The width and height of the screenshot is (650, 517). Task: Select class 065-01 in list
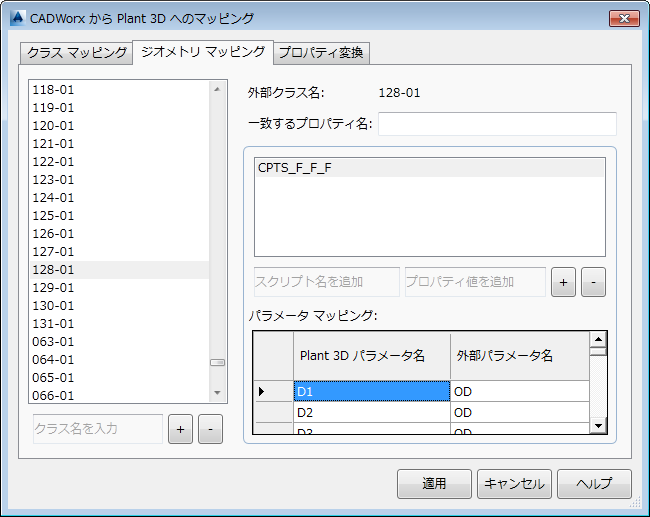point(119,378)
